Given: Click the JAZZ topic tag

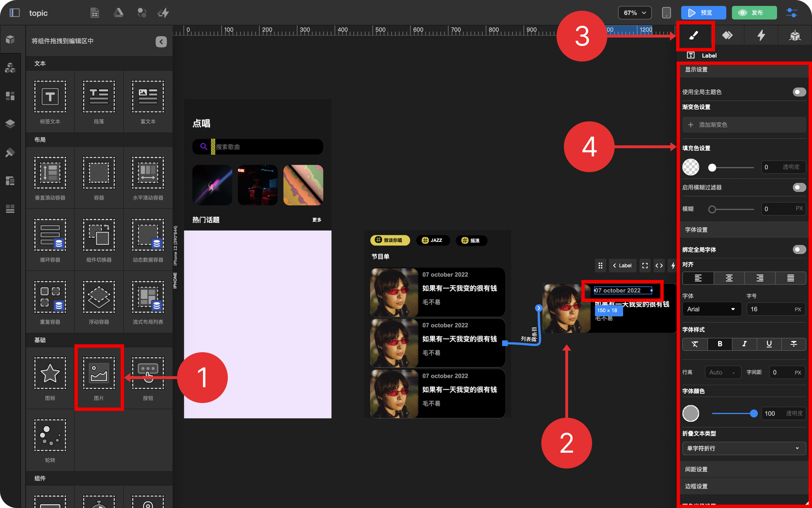Looking at the screenshot, I should tap(433, 240).
